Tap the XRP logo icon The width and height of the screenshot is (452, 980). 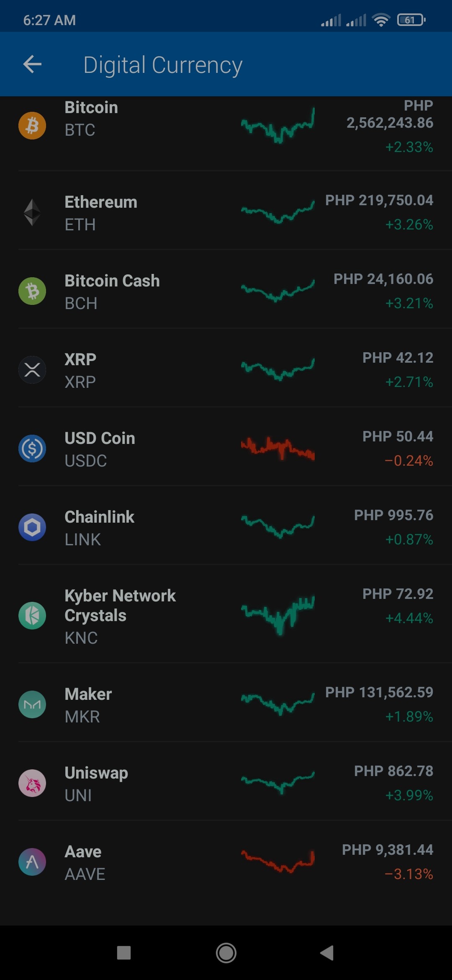(32, 370)
